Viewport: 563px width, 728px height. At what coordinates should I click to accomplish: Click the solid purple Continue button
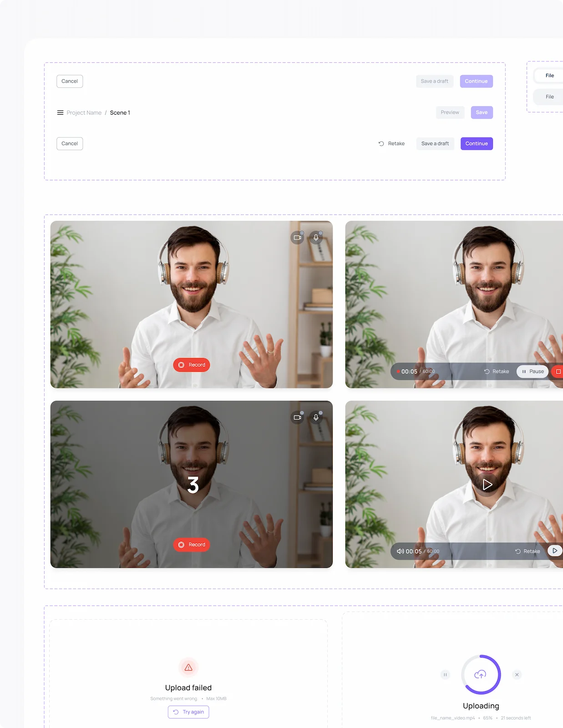point(477,143)
